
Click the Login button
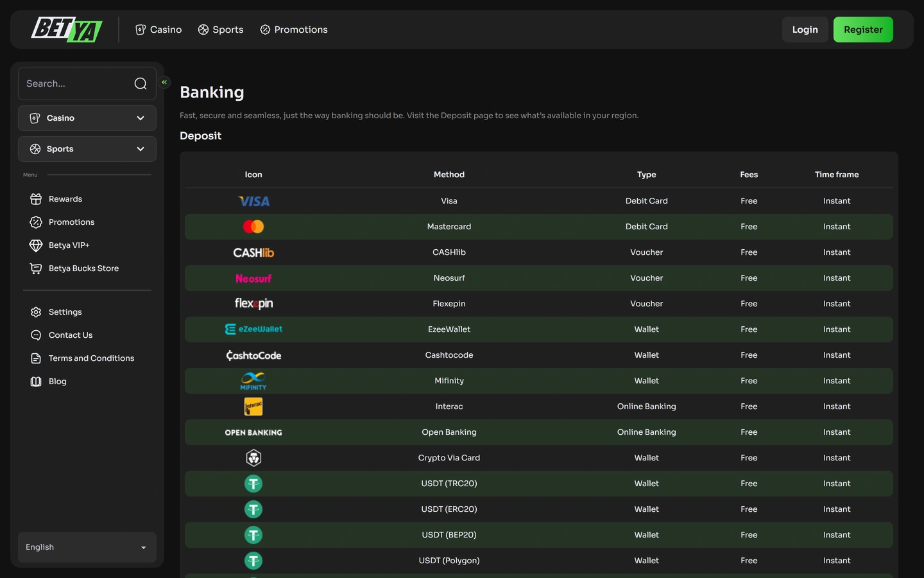805,30
